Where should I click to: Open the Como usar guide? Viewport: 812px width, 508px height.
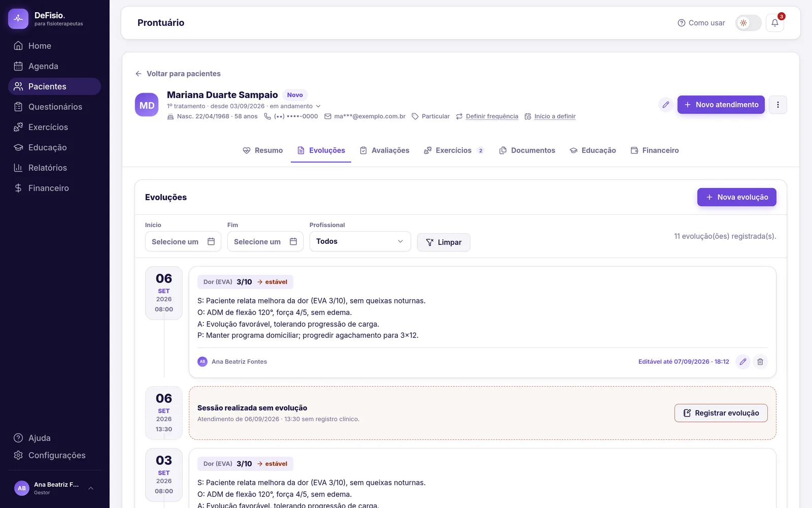click(701, 23)
